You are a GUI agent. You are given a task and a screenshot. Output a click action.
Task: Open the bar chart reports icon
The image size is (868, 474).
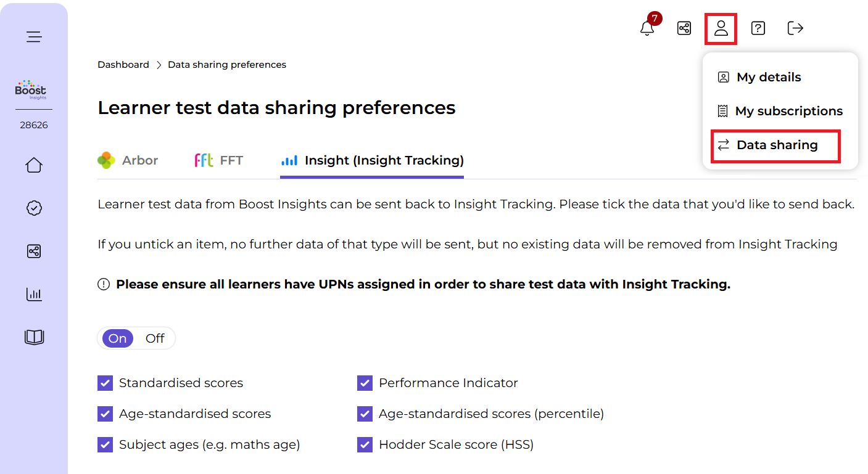click(x=34, y=294)
